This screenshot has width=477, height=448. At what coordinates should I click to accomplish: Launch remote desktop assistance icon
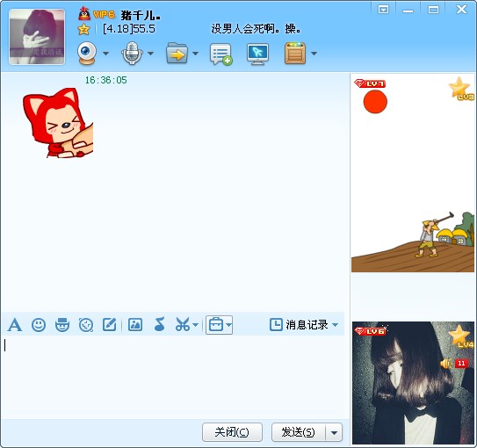click(x=257, y=54)
